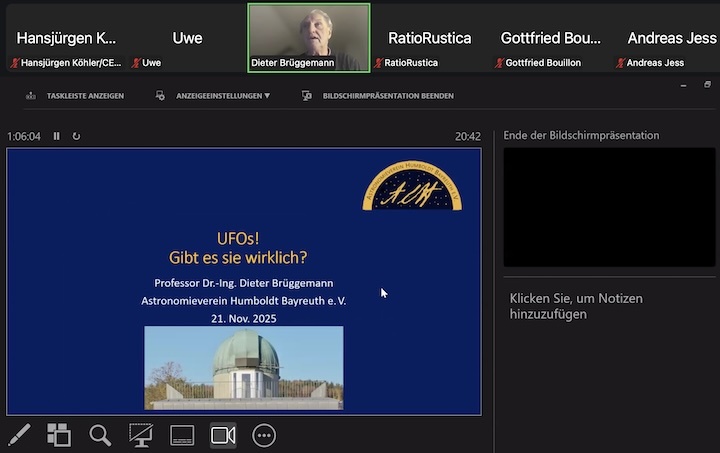This screenshot has width=720, height=453.
Task: Select the Uwe participant tile
Action: coord(187,38)
